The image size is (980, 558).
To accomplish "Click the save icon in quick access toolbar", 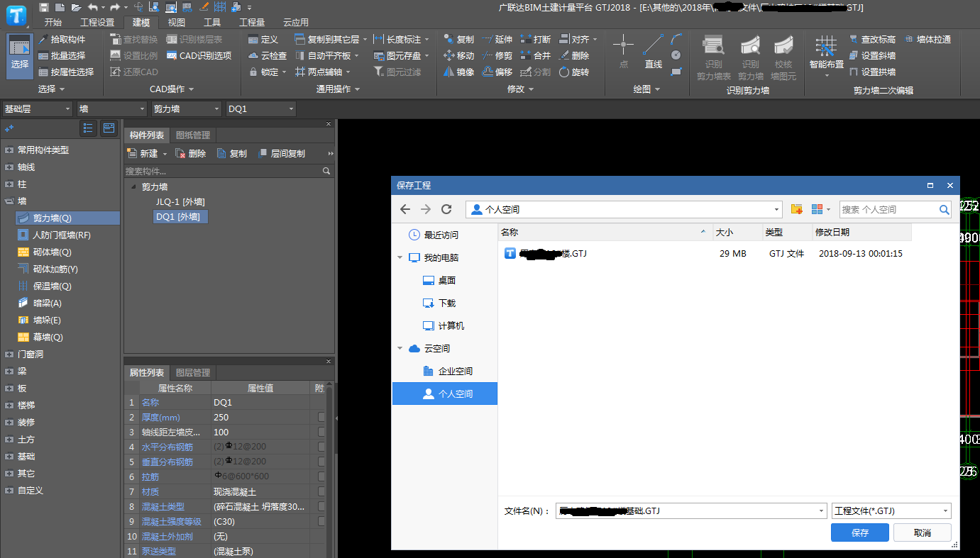I will point(44,7).
